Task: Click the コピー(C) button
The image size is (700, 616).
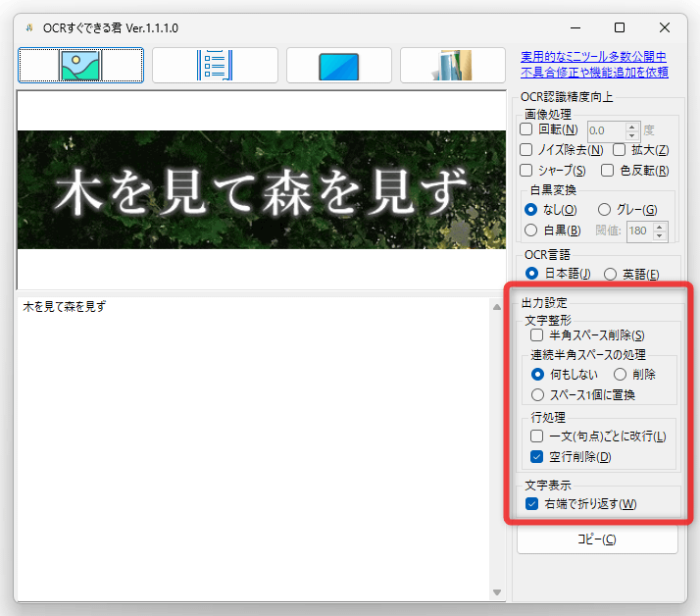Action: pos(597,539)
